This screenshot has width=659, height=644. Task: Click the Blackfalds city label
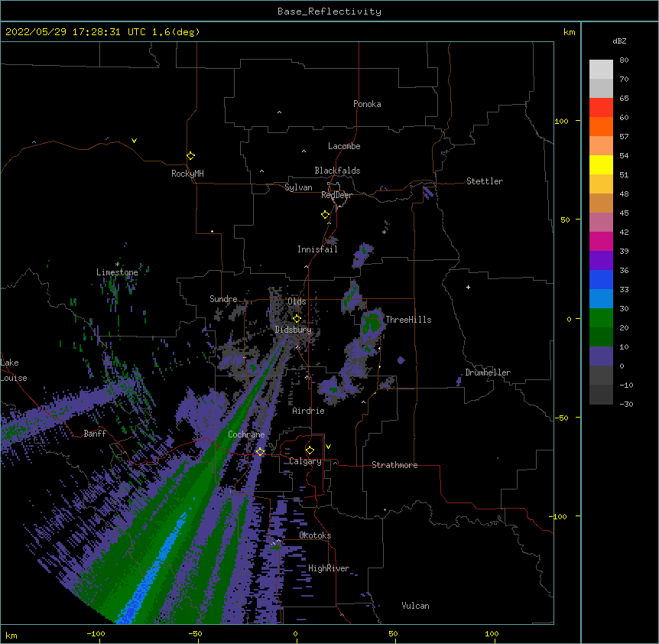(x=337, y=171)
